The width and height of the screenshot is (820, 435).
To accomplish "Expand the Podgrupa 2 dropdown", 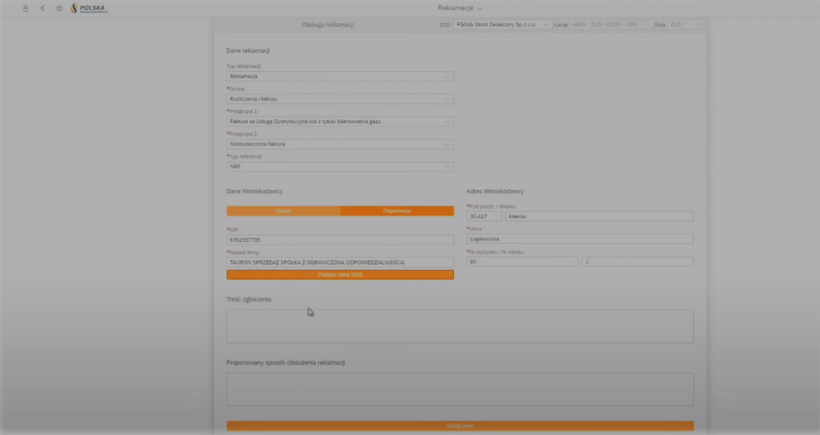I will point(340,144).
